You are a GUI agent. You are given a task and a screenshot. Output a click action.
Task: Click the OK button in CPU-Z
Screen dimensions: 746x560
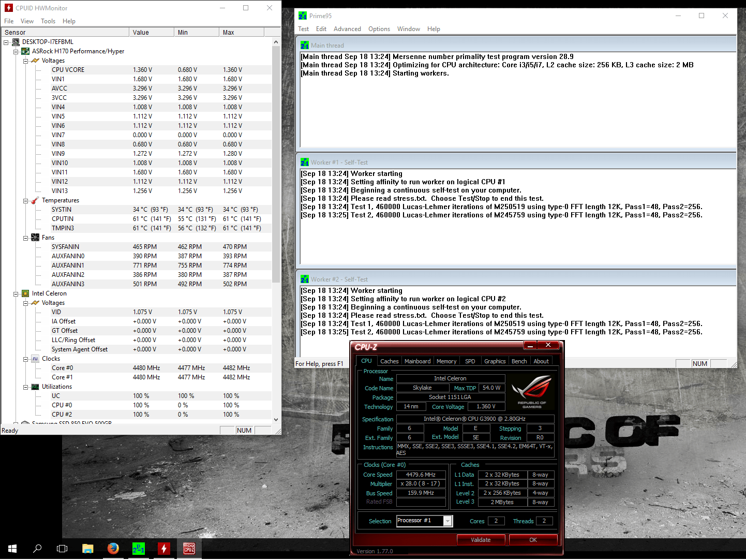point(533,540)
